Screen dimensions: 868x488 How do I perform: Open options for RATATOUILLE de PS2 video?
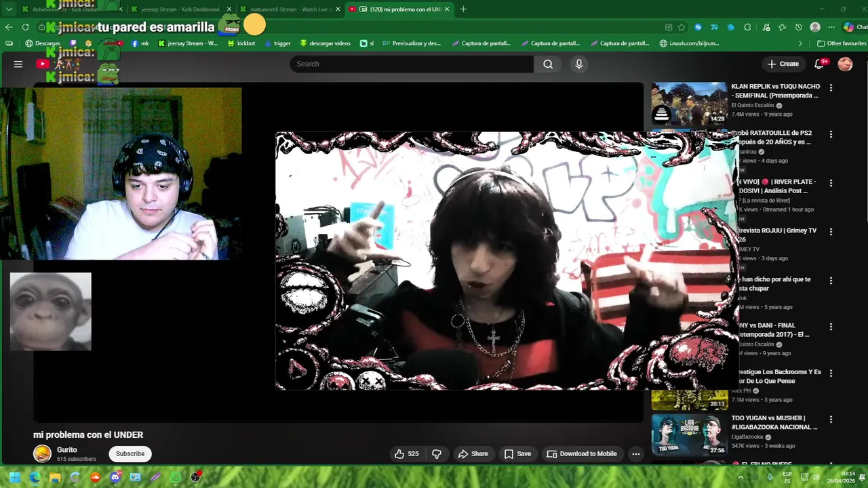831,134
